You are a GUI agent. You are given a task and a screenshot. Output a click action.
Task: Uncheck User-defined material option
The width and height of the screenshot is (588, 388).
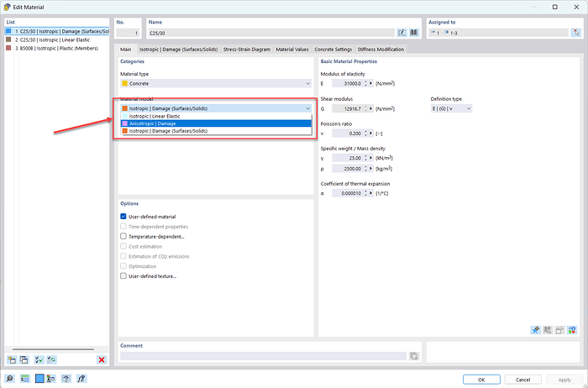(x=123, y=217)
